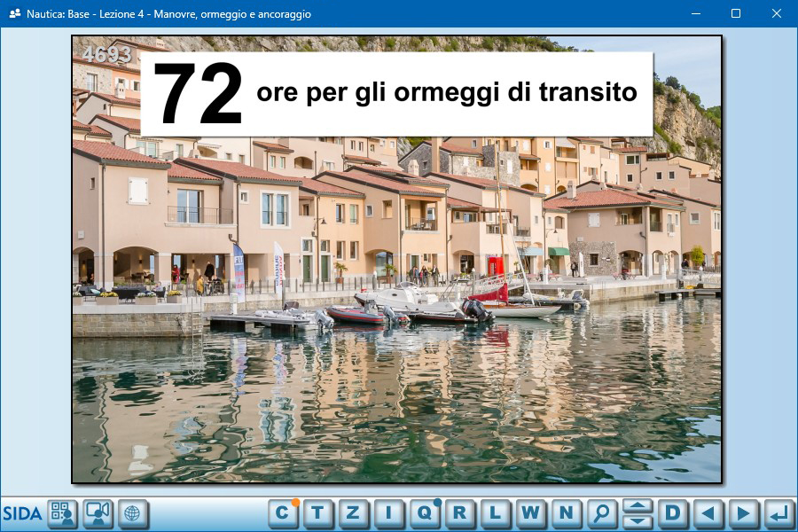Open the magnifying glass search tool
This screenshot has height=532, width=798.
601,512
